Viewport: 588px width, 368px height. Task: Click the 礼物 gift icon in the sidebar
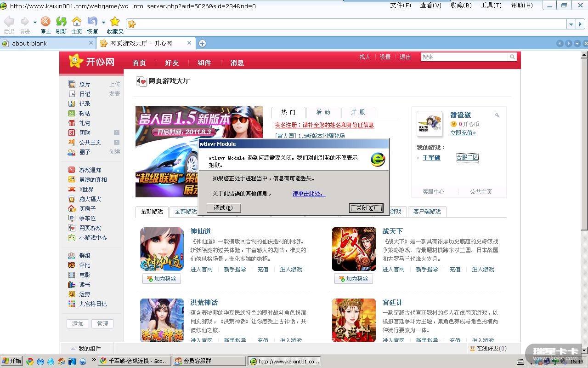pyautogui.click(x=72, y=123)
